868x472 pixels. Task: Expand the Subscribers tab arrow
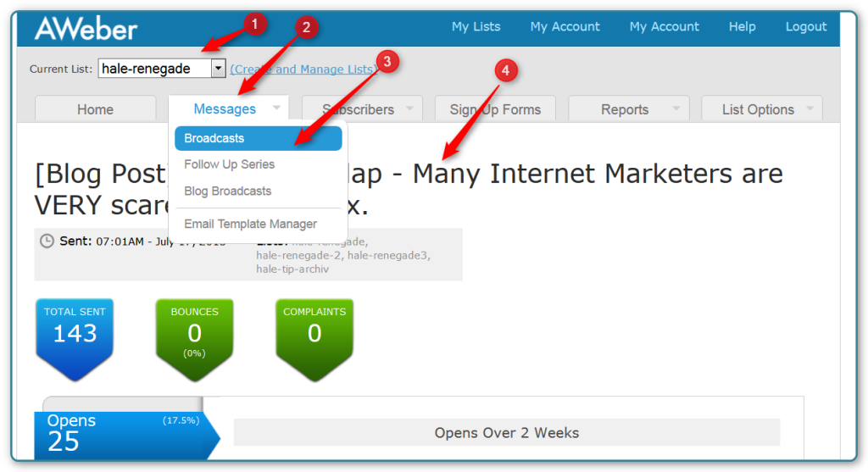(409, 108)
